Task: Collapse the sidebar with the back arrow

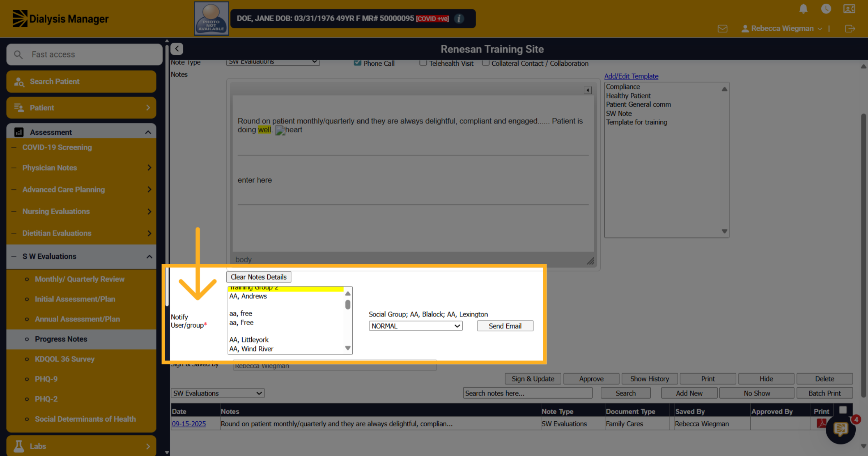Action: 177,48
